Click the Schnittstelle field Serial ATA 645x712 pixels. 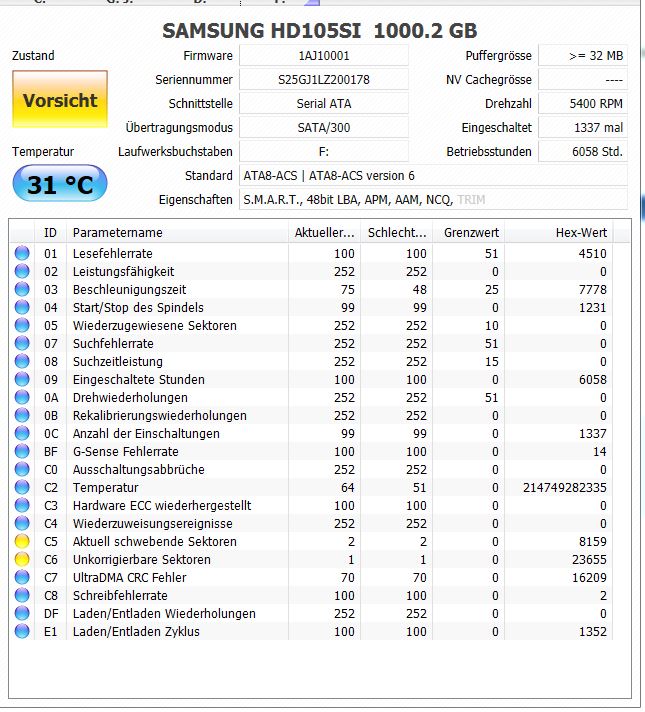(323, 104)
